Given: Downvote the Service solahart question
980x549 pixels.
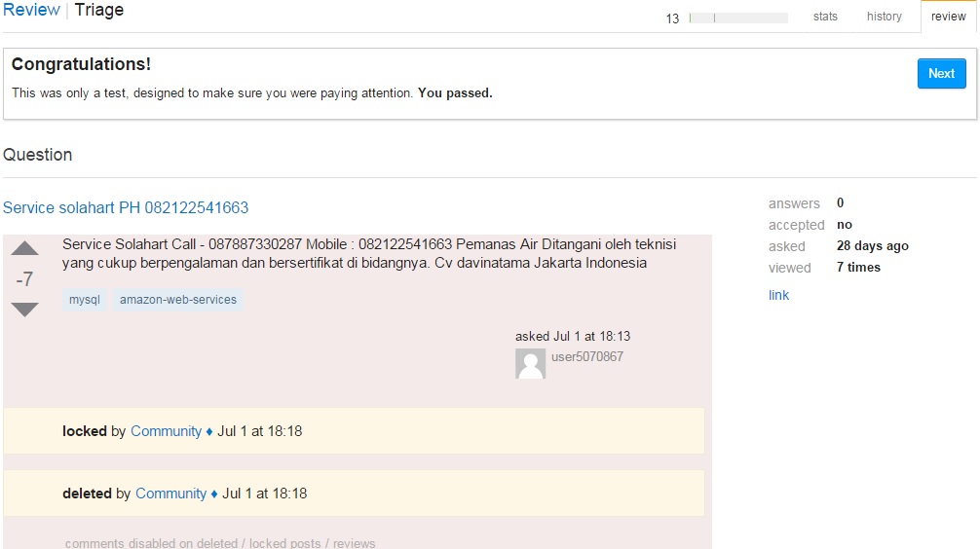Looking at the screenshot, I should click(x=24, y=310).
